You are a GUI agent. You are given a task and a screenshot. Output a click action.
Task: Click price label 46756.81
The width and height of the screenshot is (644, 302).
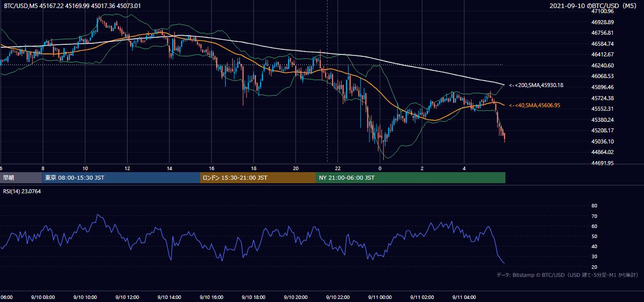[602, 33]
